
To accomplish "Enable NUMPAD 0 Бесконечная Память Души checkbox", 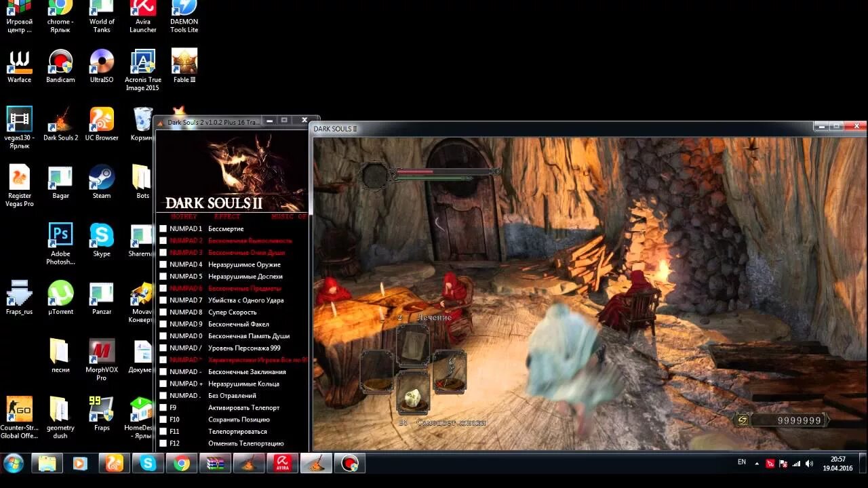I will [163, 336].
